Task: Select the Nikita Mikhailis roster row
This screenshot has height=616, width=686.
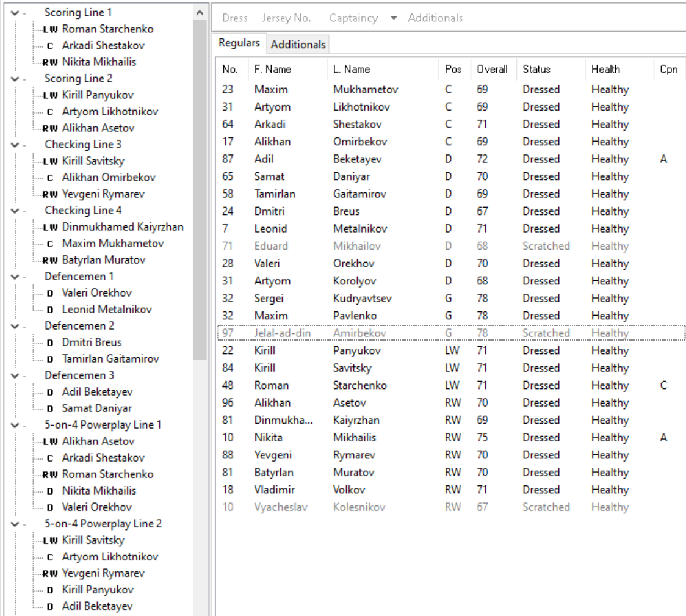Action: pos(450,438)
